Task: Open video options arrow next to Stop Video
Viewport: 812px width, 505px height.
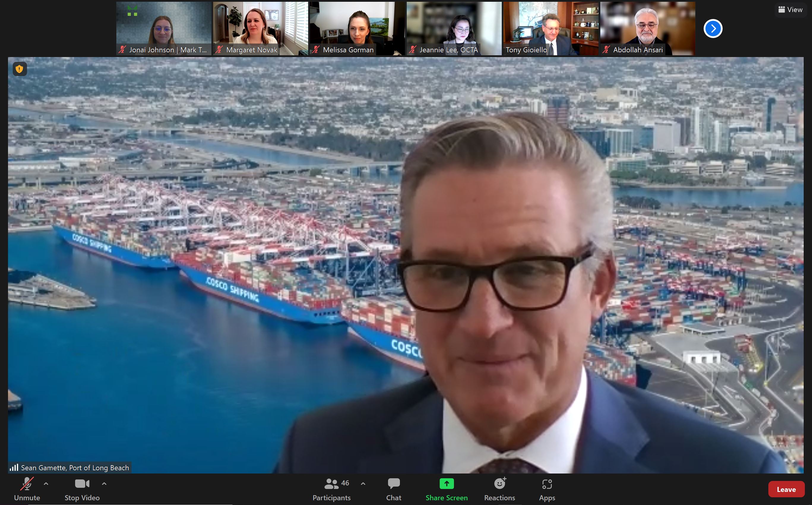Action: (104, 484)
